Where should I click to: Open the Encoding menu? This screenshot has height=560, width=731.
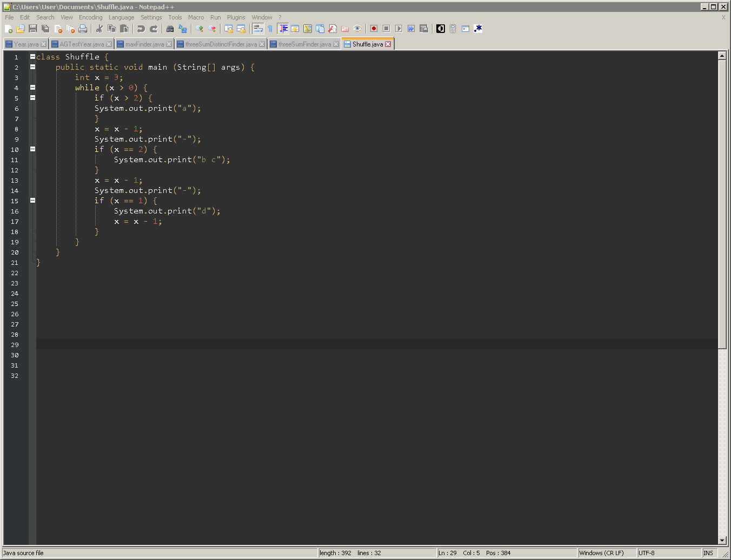(90, 17)
